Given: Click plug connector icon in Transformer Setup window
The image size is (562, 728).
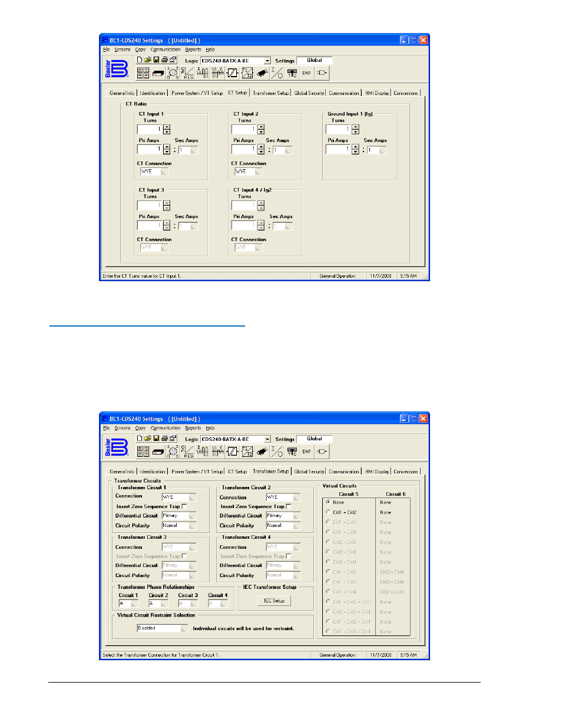Looking at the screenshot, I should (262, 452).
